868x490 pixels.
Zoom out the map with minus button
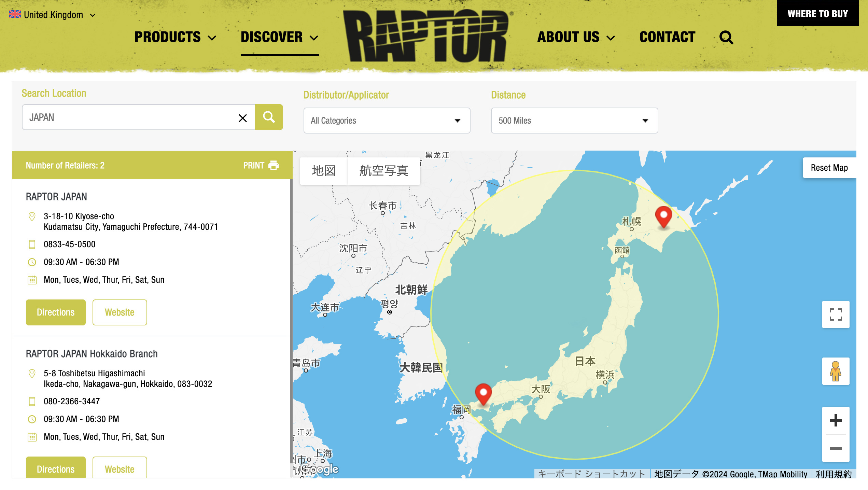[836, 448]
